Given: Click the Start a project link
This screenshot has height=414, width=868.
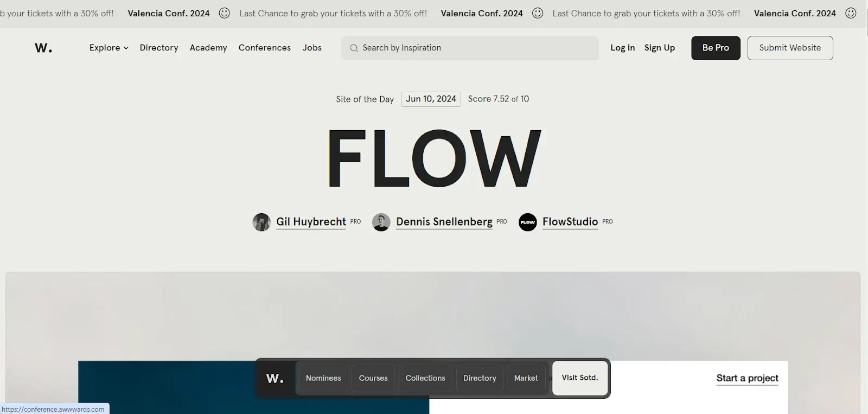Looking at the screenshot, I should pyautogui.click(x=747, y=378).
